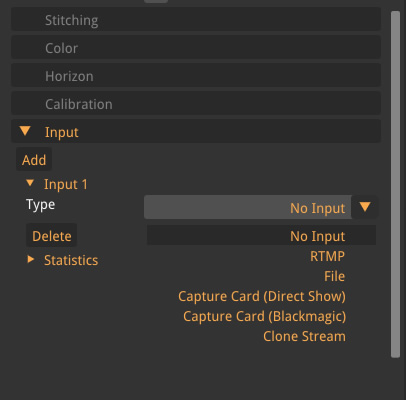
Task: Expand the Statistics section arrow
Action: 31,259
